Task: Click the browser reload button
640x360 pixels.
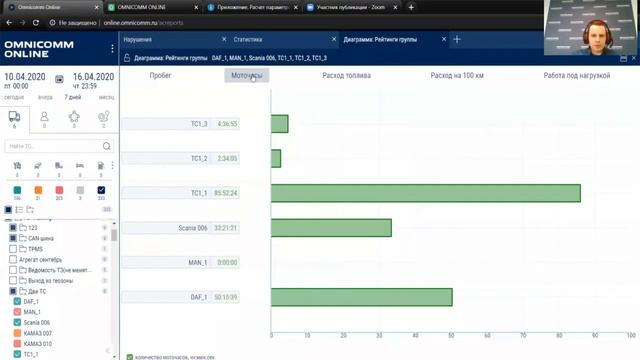Action: tap(36, 23)
